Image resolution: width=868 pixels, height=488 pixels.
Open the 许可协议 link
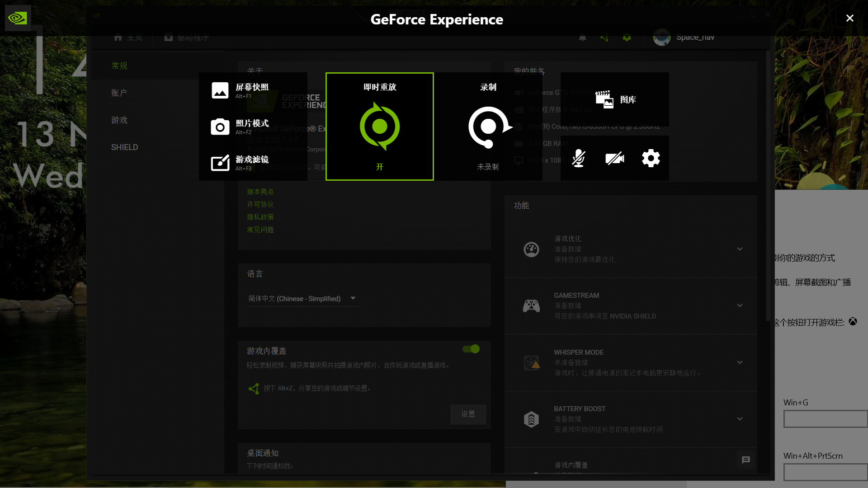click(x=260, y=205)
